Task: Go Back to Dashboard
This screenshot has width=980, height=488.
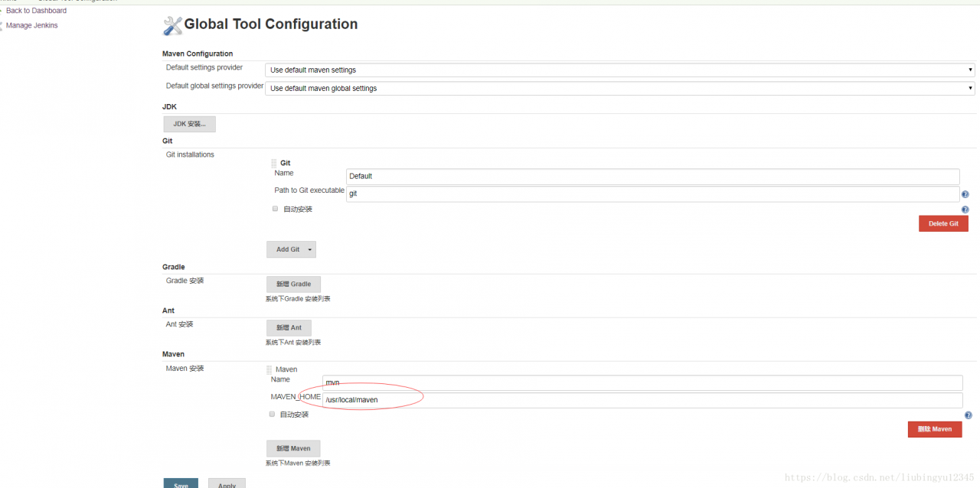Action: click(36, 11)
